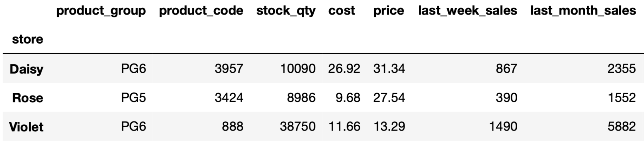Select the price column header
The height and width of the screenshot is (146, 644).
[388, 11]
